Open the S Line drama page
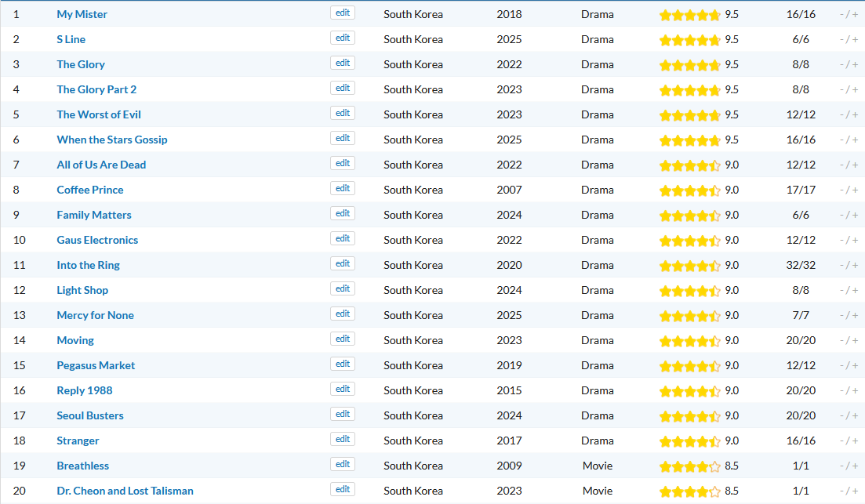The height and width of the screenshot is (504, 865). [x=71, y=39]
